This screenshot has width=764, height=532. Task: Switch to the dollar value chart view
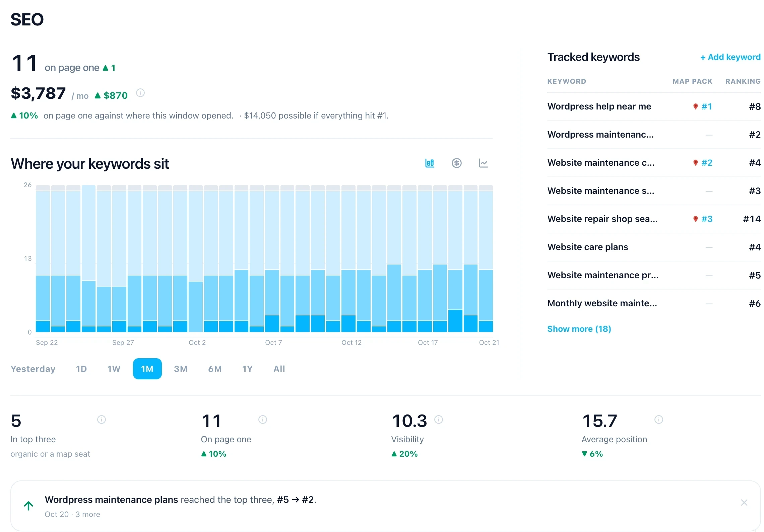(456, 163)
